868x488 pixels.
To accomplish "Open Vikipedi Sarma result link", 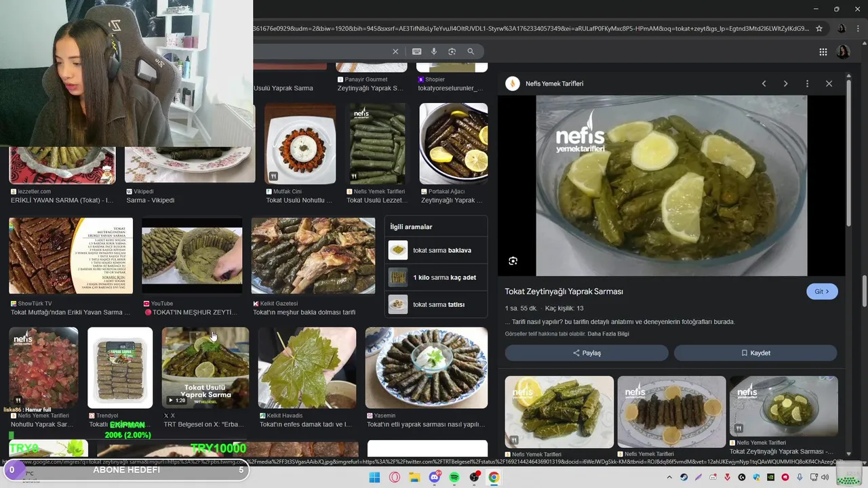I will (150, 201).
